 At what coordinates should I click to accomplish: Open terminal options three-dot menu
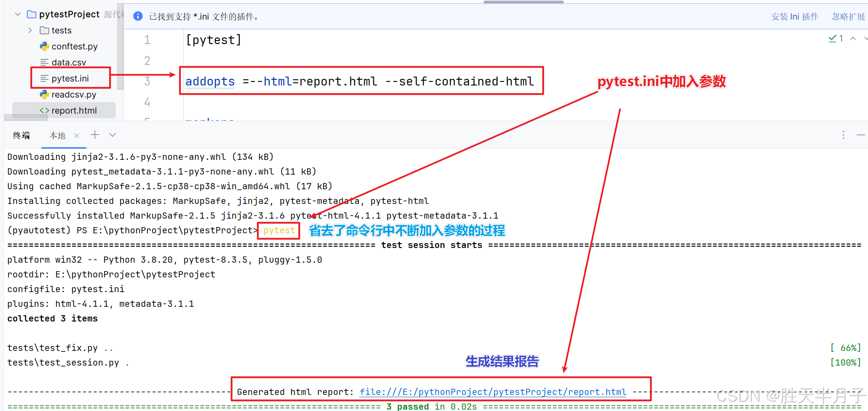coord(844,135)
